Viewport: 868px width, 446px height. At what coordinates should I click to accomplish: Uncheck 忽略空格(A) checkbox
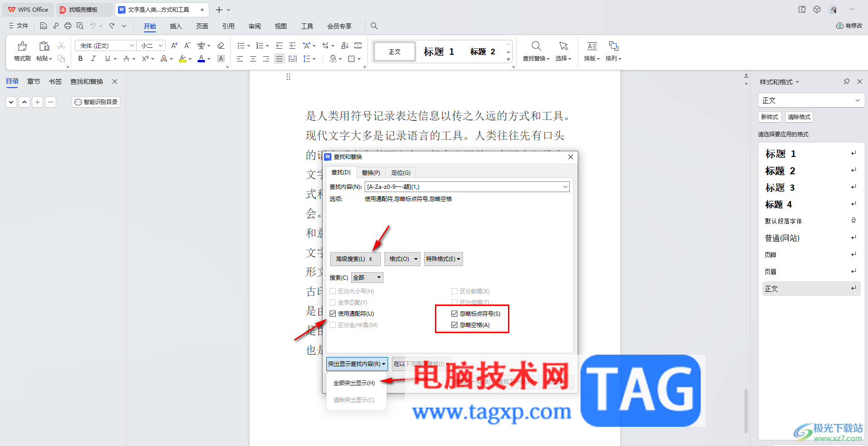pos(454,325)
